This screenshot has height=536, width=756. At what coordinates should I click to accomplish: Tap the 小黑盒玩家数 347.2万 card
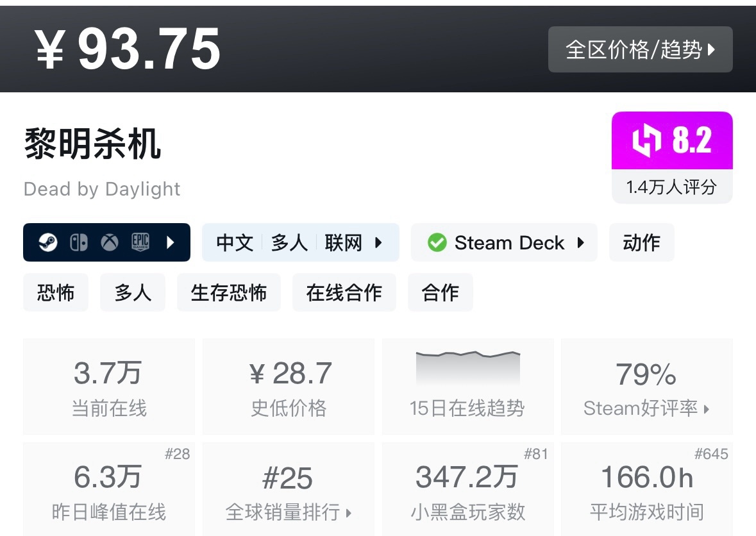tap(467, 489)
